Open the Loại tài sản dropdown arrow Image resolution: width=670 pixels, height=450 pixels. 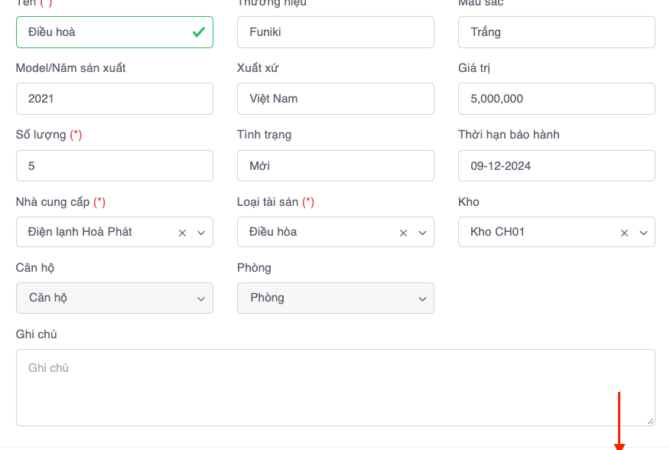pyautogui.click(x=422, y=232)
